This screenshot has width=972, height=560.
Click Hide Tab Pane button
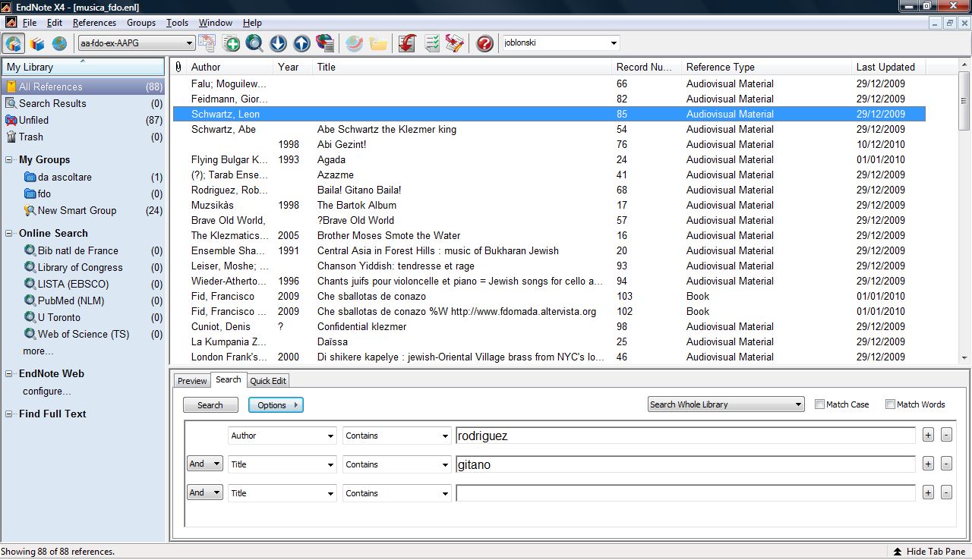coord(929,552)
